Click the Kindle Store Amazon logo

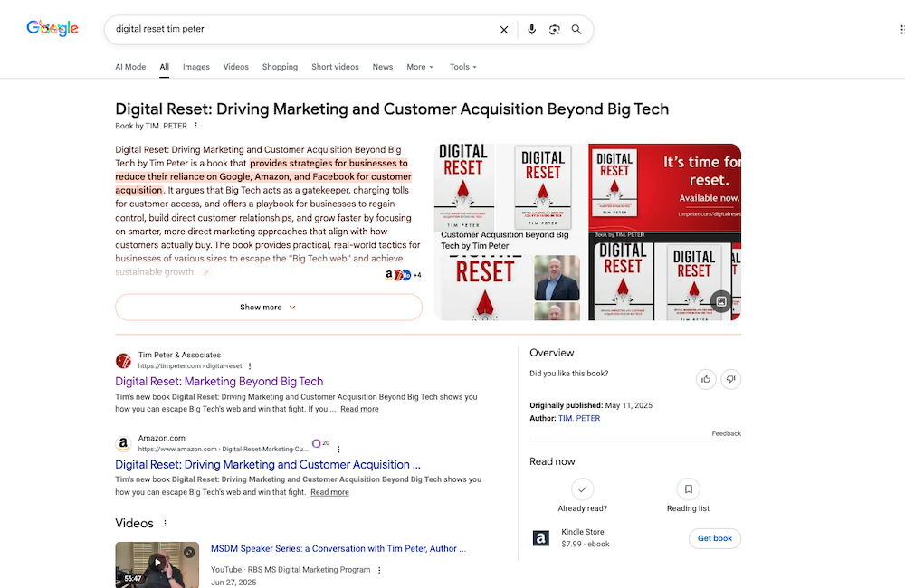[541, 538]
